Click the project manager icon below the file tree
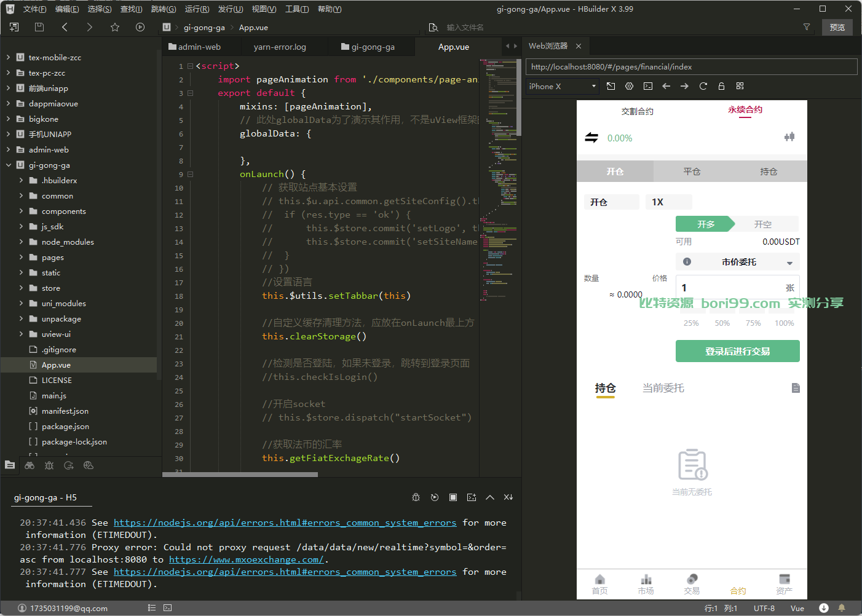862x616 pixels. [10, 465]
